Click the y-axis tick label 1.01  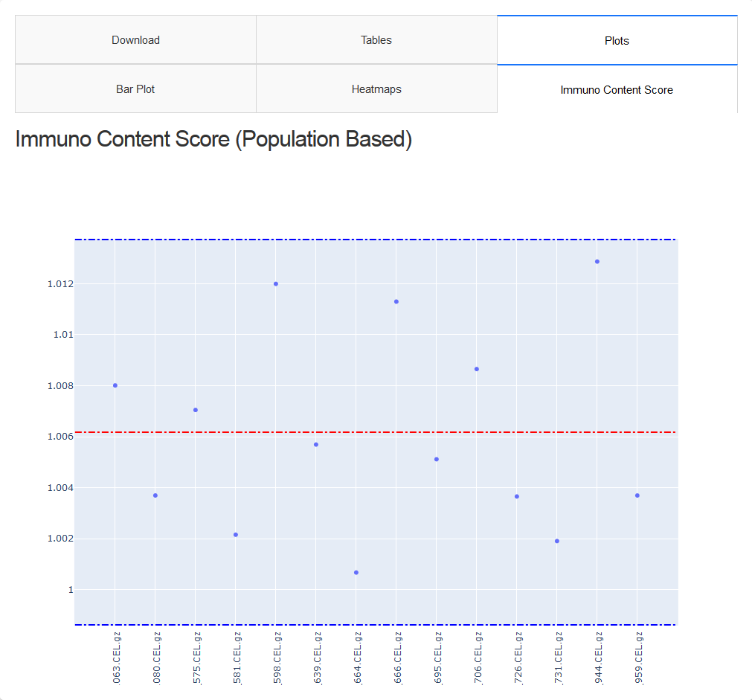pos(63,335)
